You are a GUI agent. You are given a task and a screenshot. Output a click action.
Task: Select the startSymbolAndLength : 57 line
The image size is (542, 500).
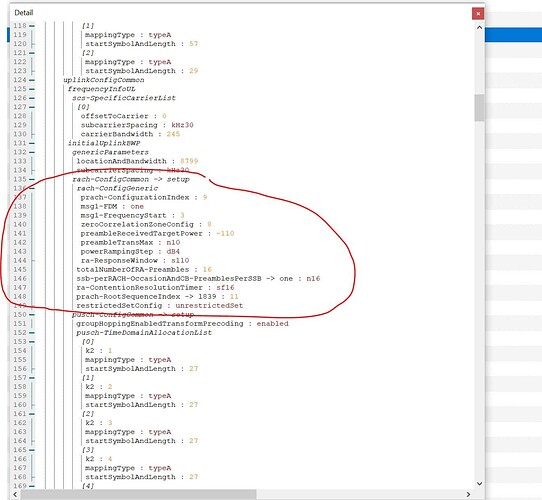pyautogui.click(x=142, y=44)
